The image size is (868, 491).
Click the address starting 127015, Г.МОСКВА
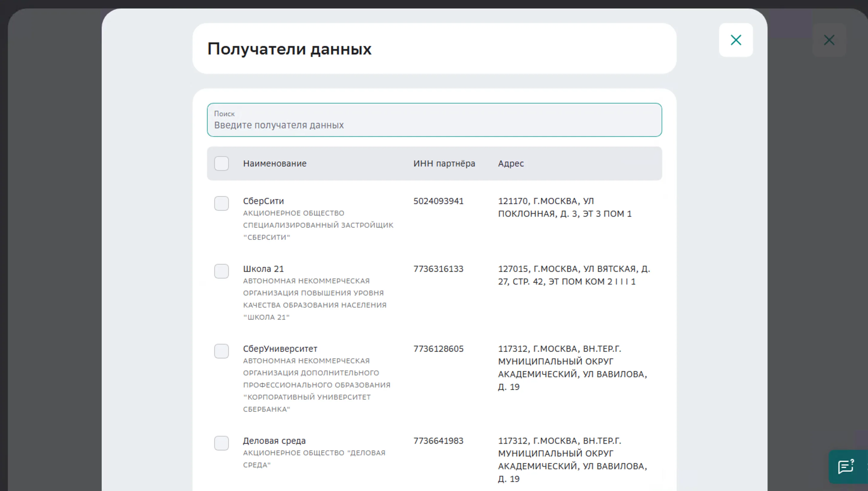[574, 275]
